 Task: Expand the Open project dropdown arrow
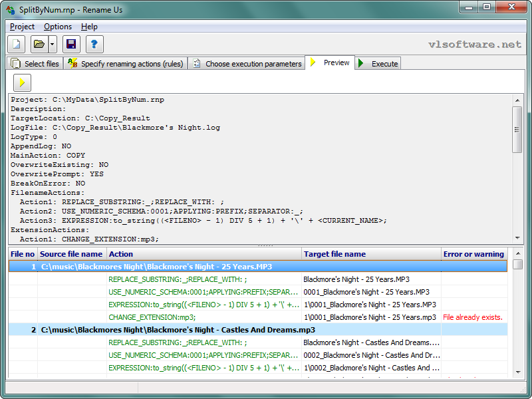[53, 45]
